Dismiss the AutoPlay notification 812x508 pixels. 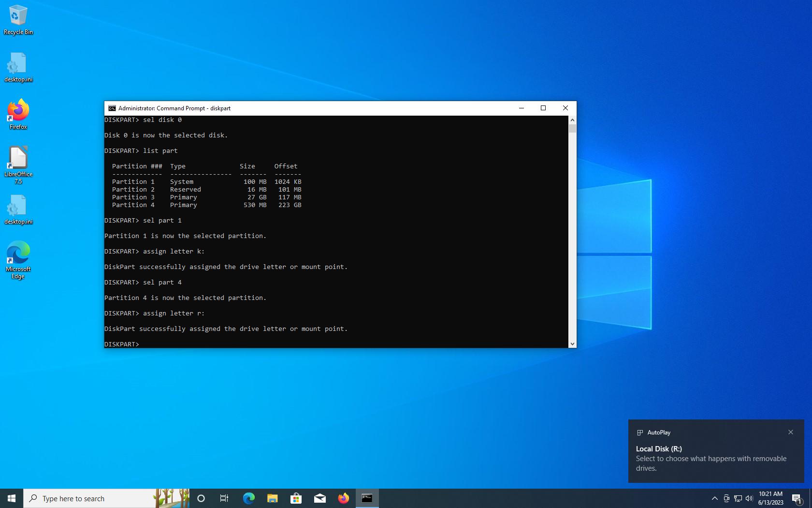click(x=790, y=432)
